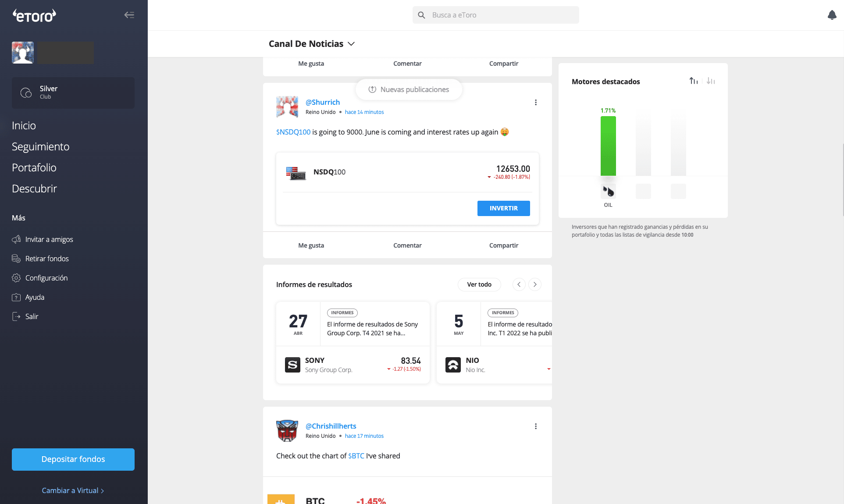Open @Chrishillherts profile link

coord(331,426)
